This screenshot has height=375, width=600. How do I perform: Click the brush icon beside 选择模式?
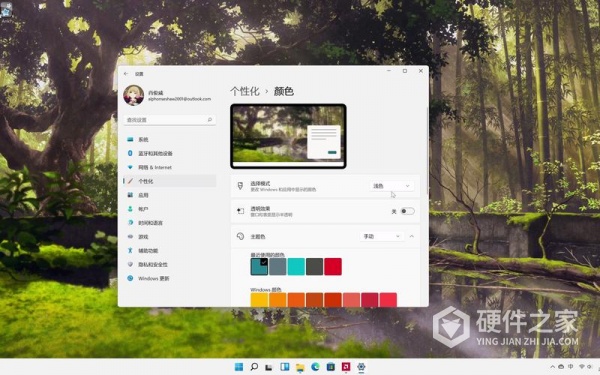click(240, 186)
